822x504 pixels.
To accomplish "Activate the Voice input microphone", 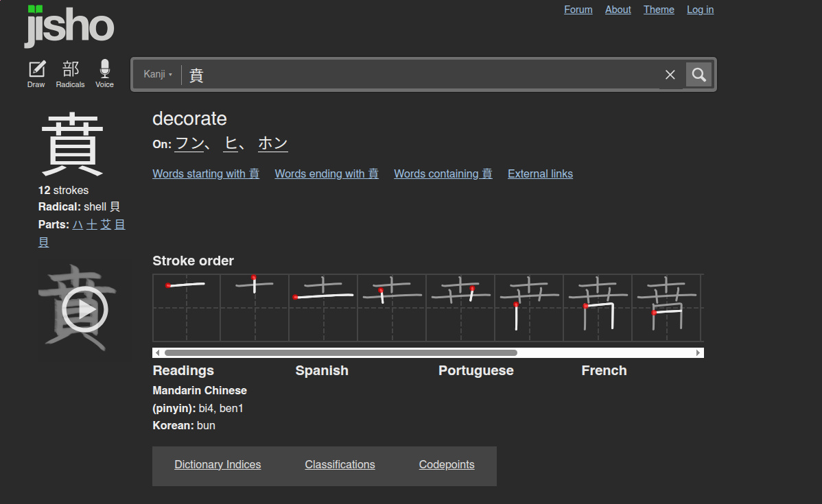I will (x=104, y=74).
